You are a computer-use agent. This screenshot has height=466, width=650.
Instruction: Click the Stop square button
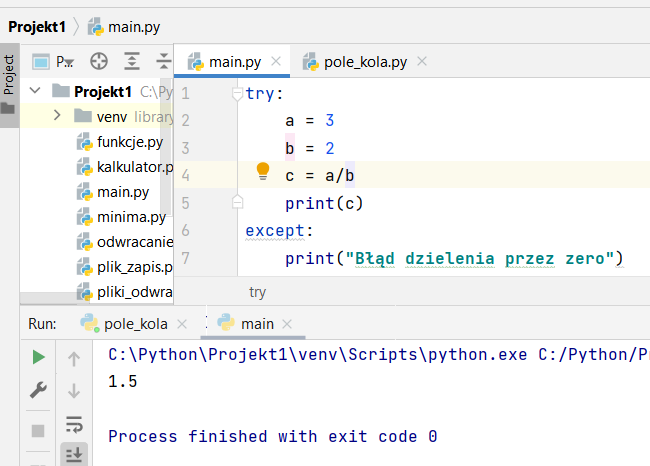point(38,431)
